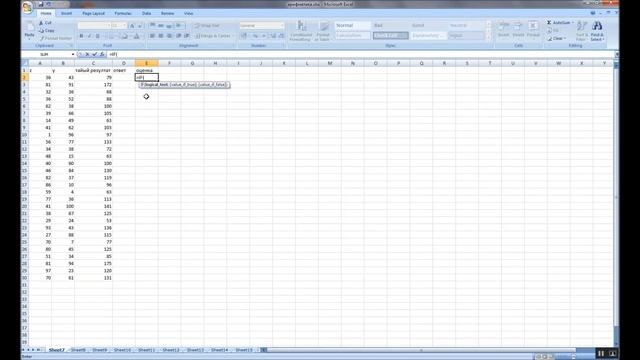The width and height of the screenshot is (640, 360).
Task: Switch to the Sheet8 worksheet tab
Action: pos(78,350)
